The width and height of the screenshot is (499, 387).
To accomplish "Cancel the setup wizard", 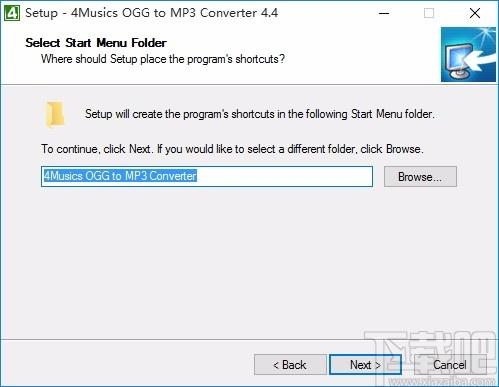I will (450, 365).
